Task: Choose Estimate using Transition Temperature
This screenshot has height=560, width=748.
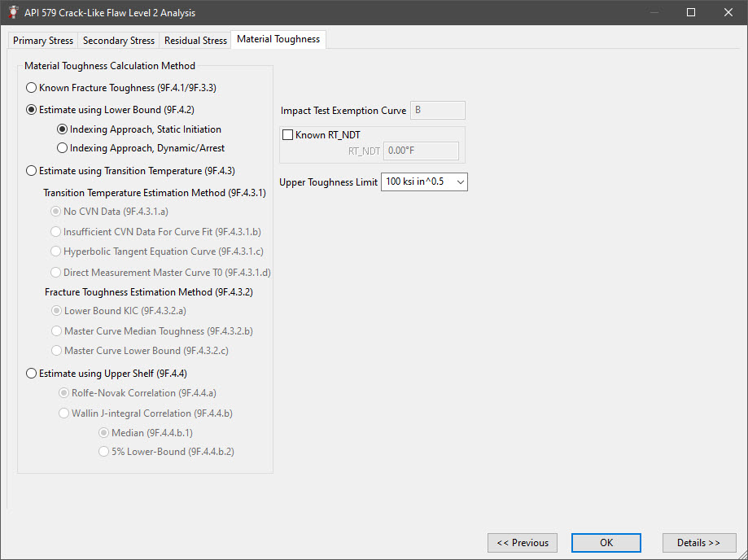Action: tap(130, 171)
